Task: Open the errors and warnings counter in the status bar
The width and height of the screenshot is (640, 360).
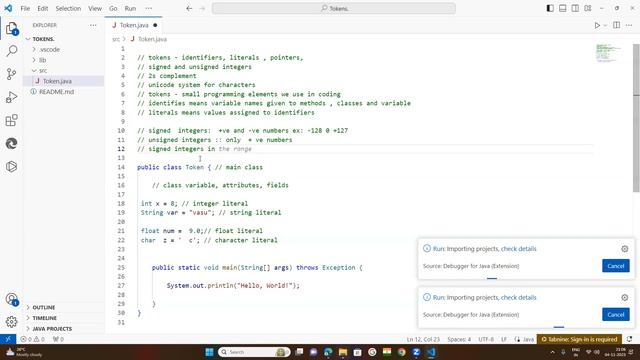Action: click(33, 339)
